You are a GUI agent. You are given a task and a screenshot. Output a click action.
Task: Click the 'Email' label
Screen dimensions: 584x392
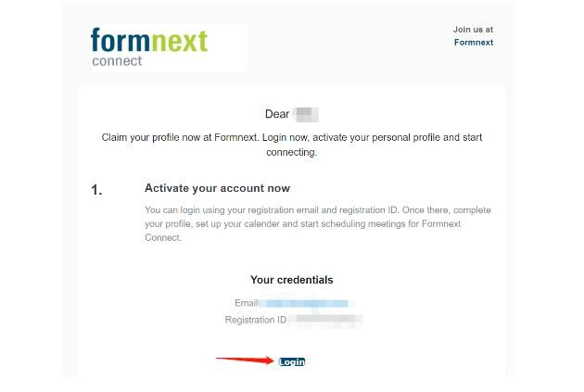(247, 303)
